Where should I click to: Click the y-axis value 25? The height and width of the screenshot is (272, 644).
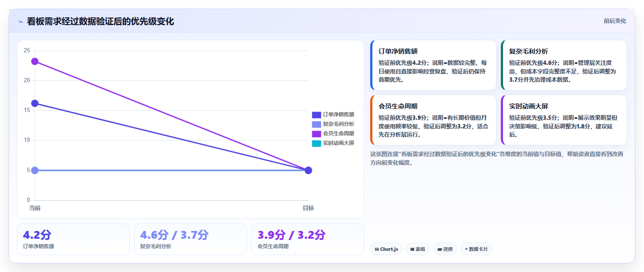(x=27, y=51)
